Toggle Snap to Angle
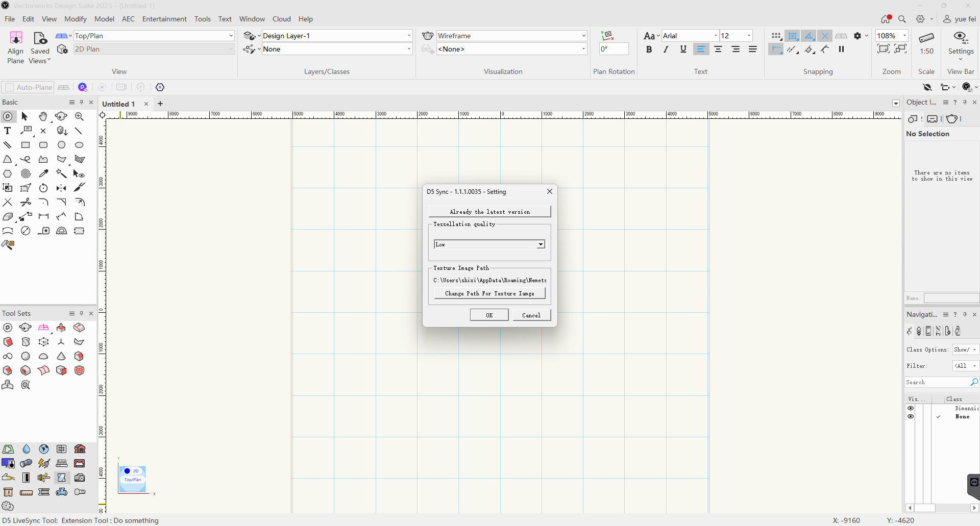Image resolution: width=980 pixels, height=526 pixels. pos(809,36)
